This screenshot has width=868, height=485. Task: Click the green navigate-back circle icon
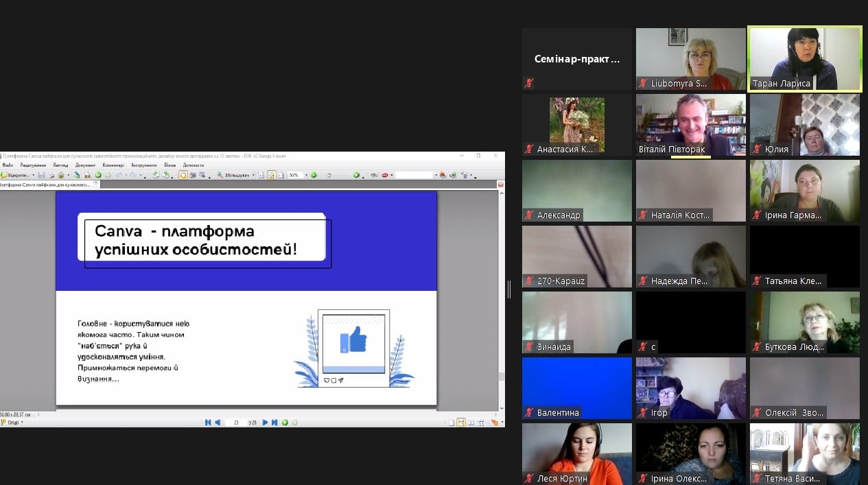(98, 175)
